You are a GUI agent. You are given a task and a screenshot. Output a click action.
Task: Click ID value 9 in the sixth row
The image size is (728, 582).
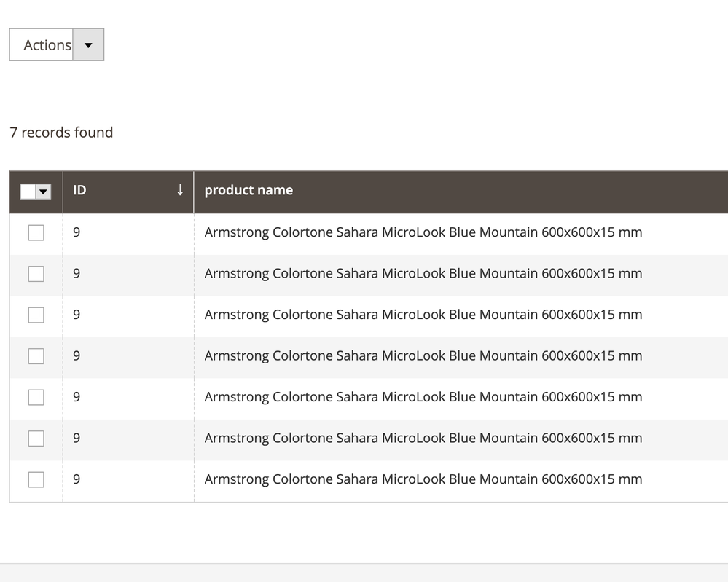(77, 438)
